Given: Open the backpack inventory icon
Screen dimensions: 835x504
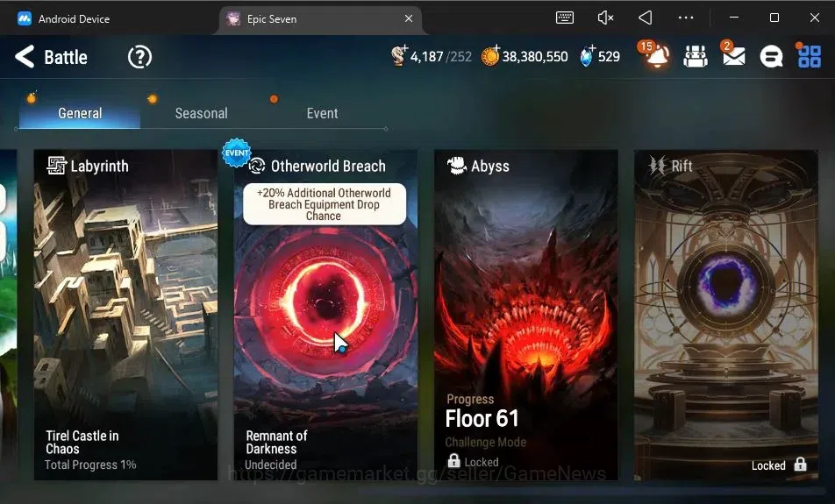Looking at the screenshot, I should coord(696,56).
